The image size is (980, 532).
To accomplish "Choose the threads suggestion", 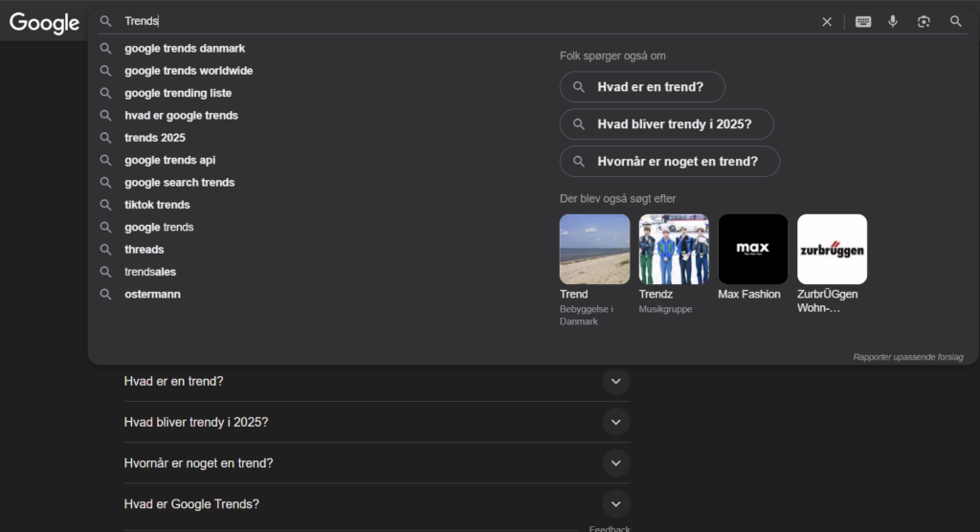I will pos(144,250).
